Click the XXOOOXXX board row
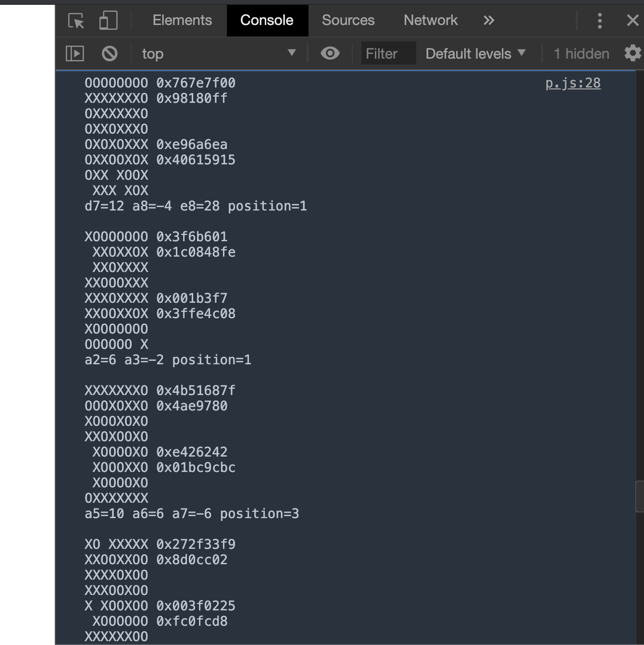This screenshot has width=644, height=645. (x=116, y=283)
